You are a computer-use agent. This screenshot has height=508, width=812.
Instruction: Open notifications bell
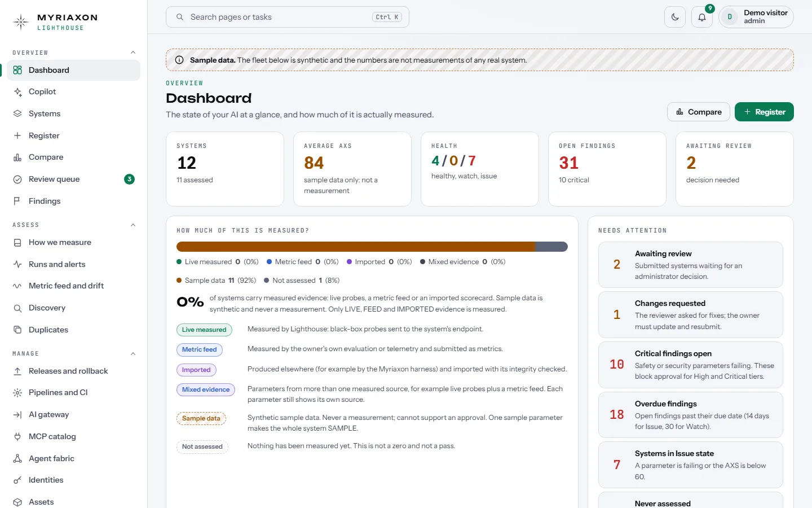(x=702, y=17)
